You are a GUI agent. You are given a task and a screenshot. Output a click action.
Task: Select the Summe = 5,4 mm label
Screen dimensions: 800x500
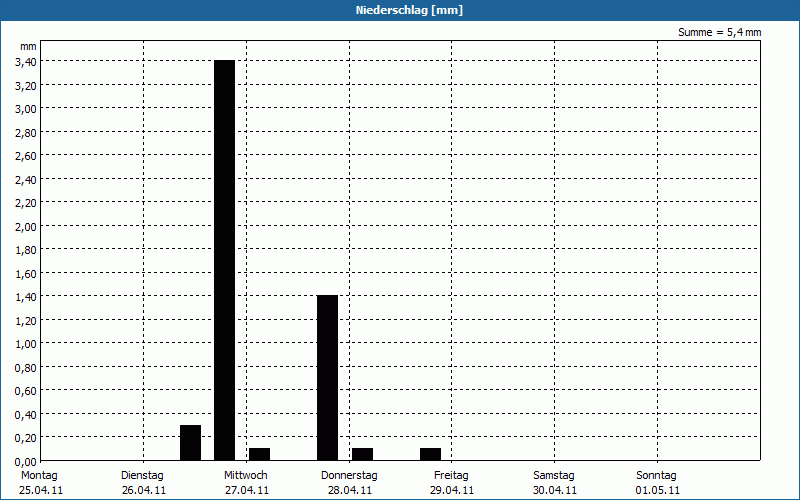click(x=719, y=32)
